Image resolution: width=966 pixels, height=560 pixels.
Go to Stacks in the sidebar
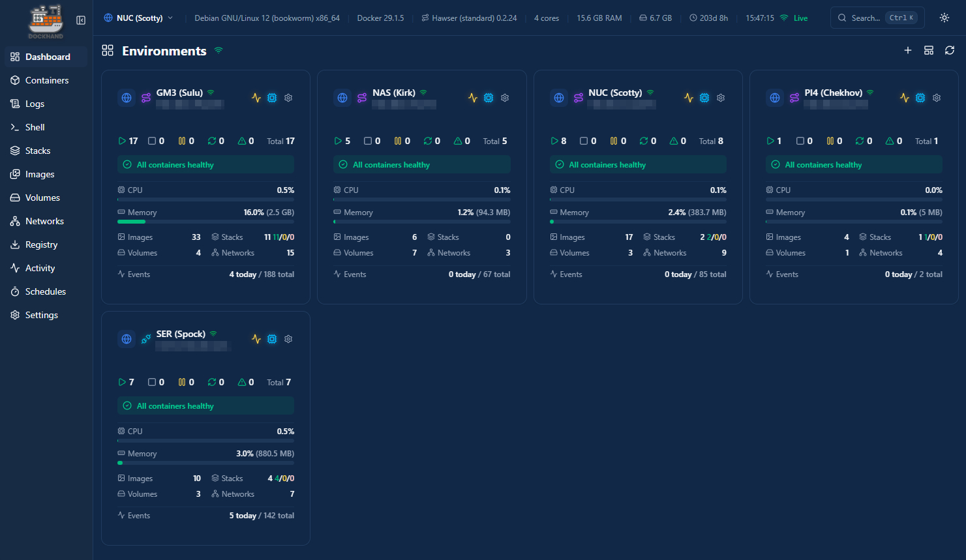pos(37,151)
